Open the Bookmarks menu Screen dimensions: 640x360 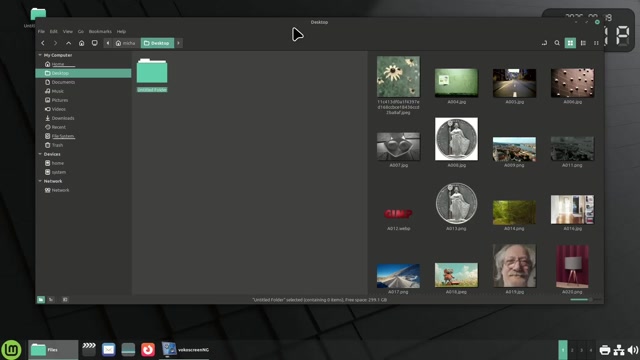pos(100,31)
